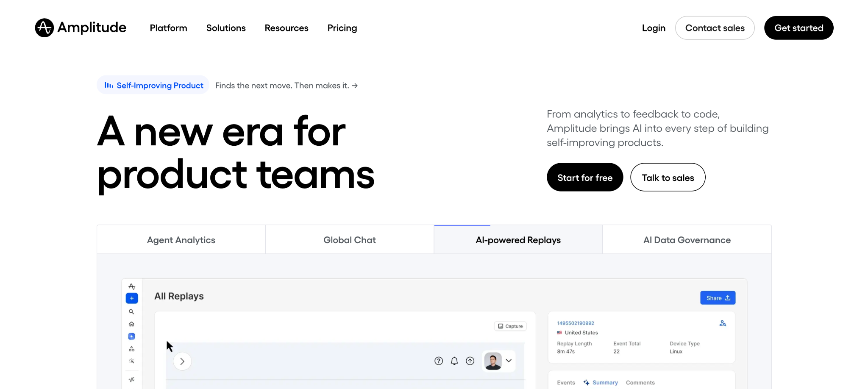Open the search icon in the replay sidebar
The height and width of the screenshot is (389, 868).
(x=131, y=312)
